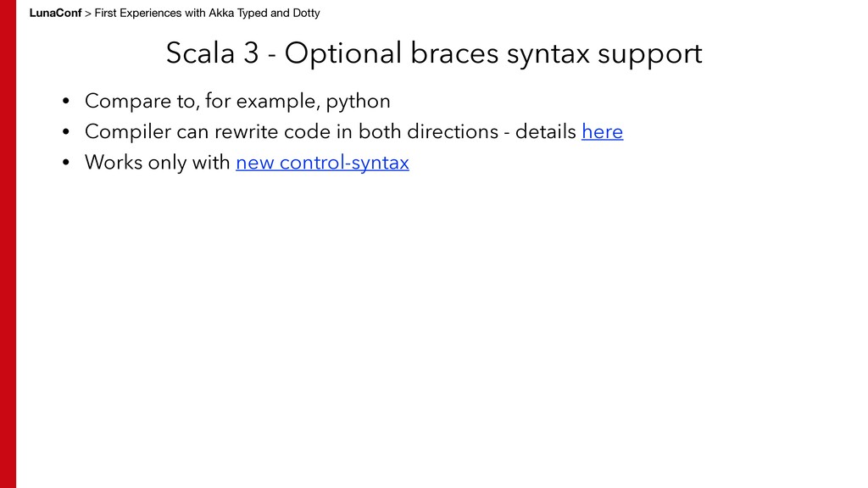Follow the "new control-syntax" link

[x=322, y=163]
